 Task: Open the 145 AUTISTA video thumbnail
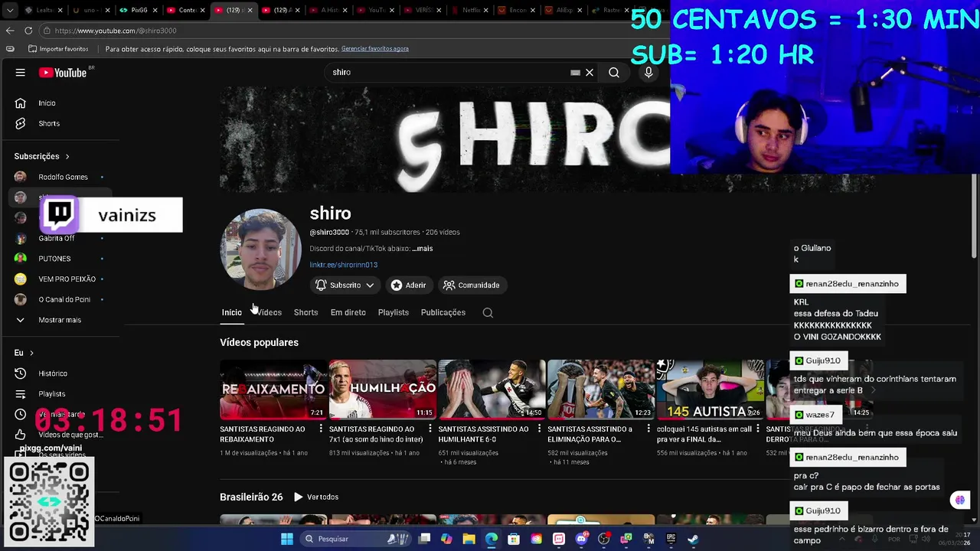click(710, 390)
